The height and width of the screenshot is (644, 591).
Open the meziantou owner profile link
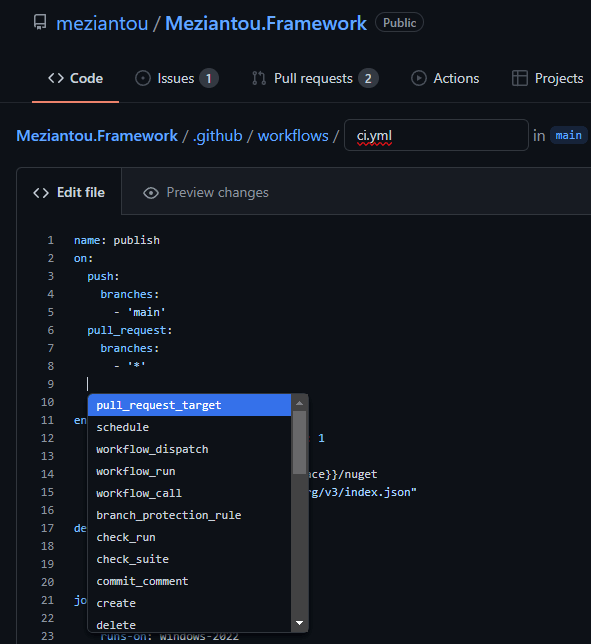102,23
